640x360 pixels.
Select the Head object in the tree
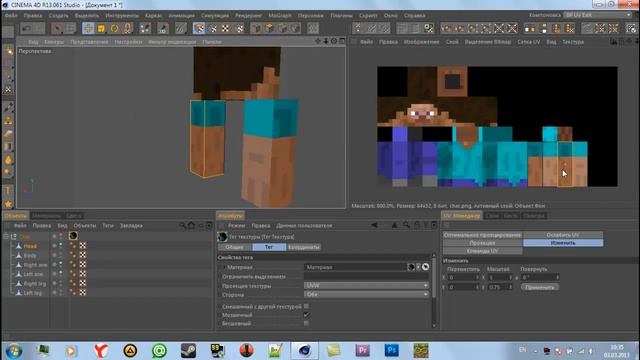[30, 246]
